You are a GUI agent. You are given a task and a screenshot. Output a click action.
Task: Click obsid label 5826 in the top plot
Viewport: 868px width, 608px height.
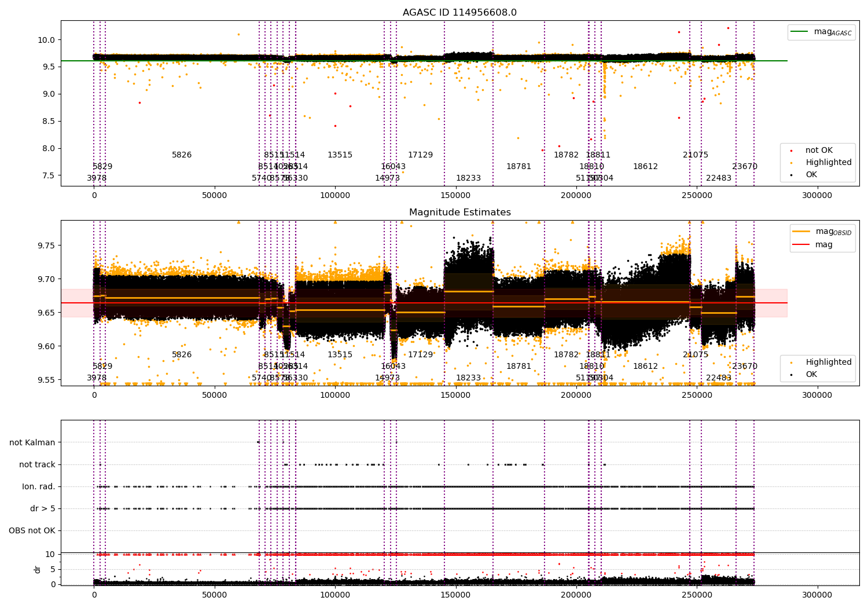(182, 155)
